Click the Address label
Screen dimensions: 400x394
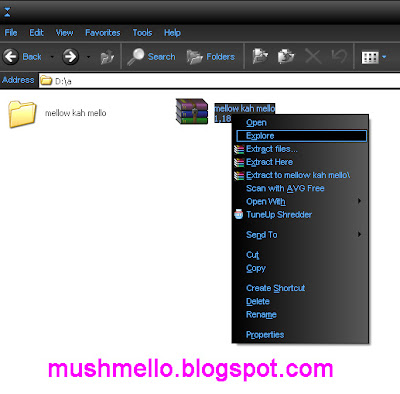[18, 80]
